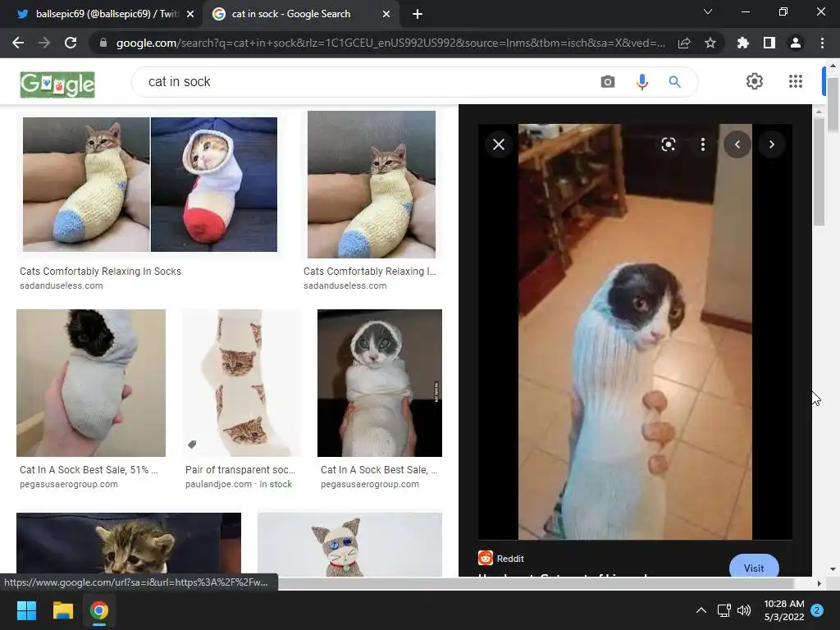Open the tabby kitten in pocket thumbnail

click(x=129, y=545)
